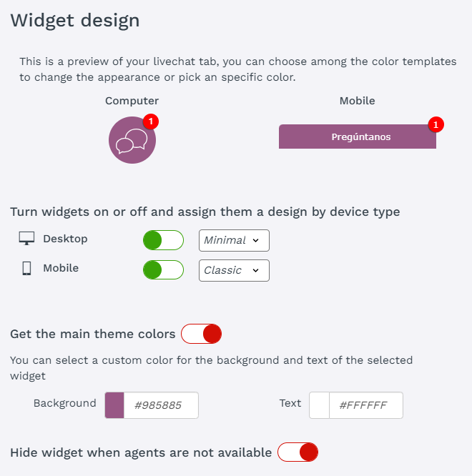The image size is (472, 476).
Task: Click the Mobile preview label
Action: click(358, 101)
